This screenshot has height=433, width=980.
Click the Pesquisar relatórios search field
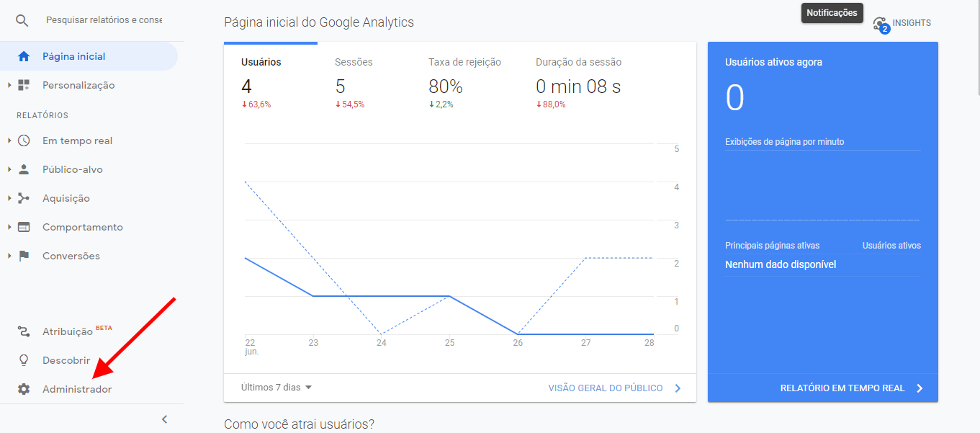point(104,20)
